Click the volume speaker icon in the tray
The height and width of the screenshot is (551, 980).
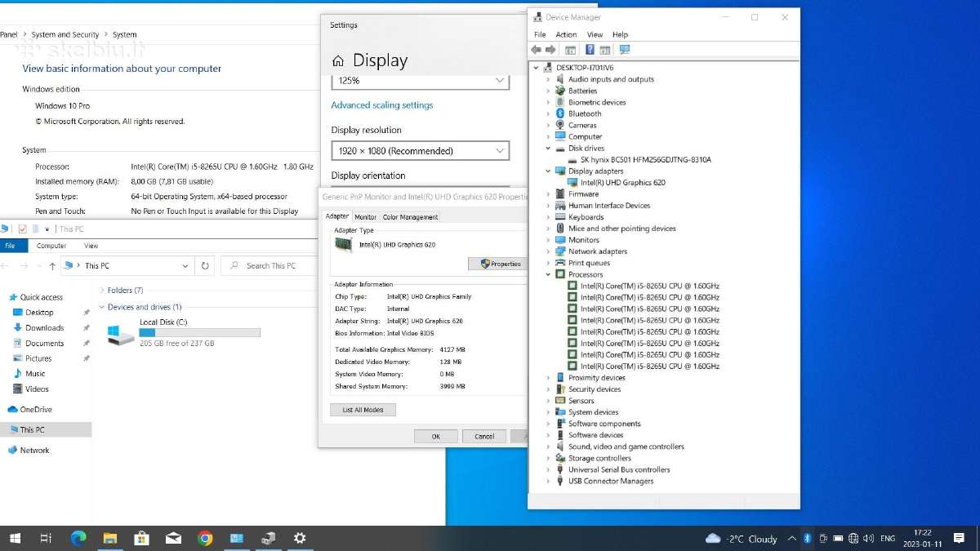point(868,539)
